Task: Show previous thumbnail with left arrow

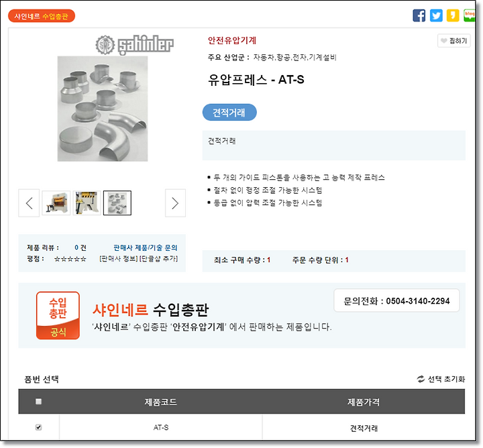Action: tap(29, 203)
